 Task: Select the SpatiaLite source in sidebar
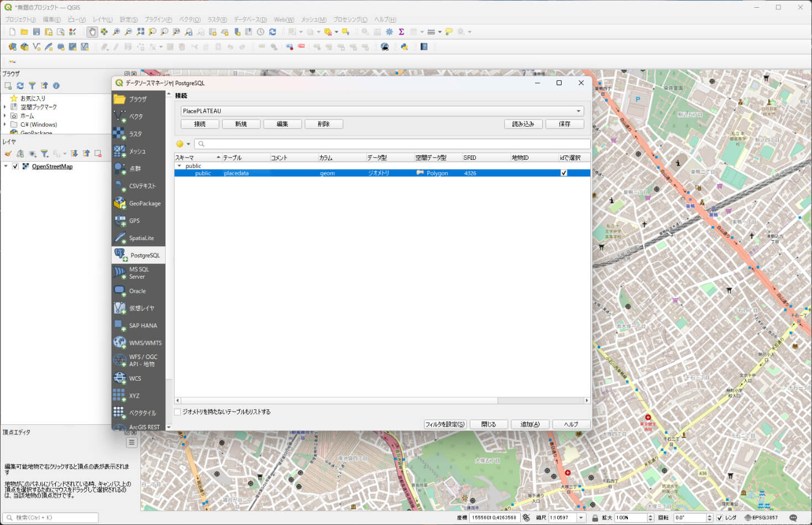138,238
